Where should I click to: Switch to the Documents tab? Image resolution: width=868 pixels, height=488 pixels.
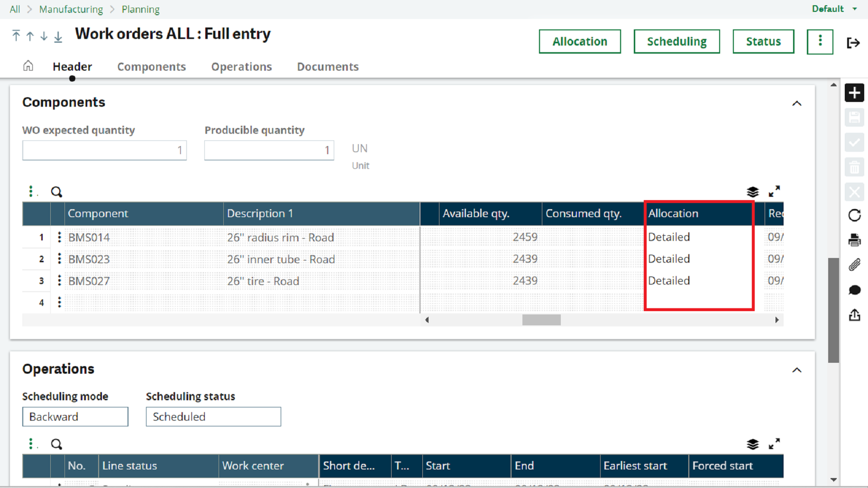point(328,66)
